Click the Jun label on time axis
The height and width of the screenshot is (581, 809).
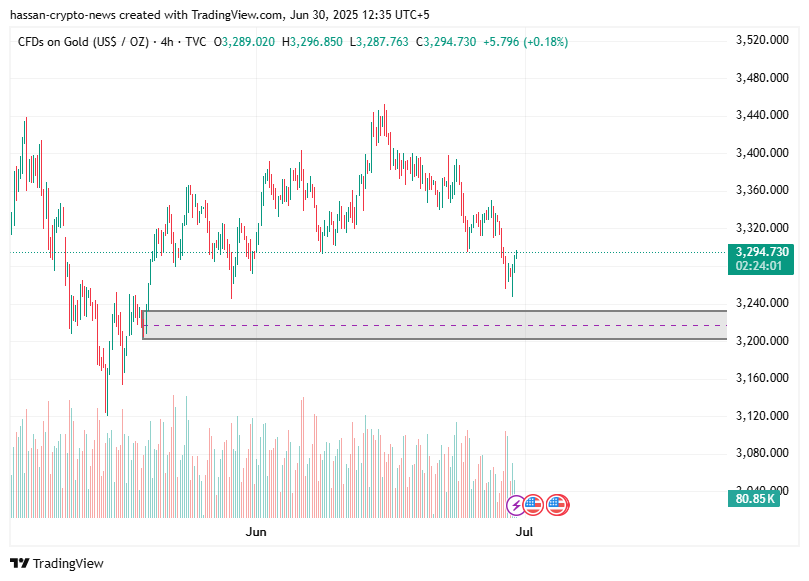(256, 532)
